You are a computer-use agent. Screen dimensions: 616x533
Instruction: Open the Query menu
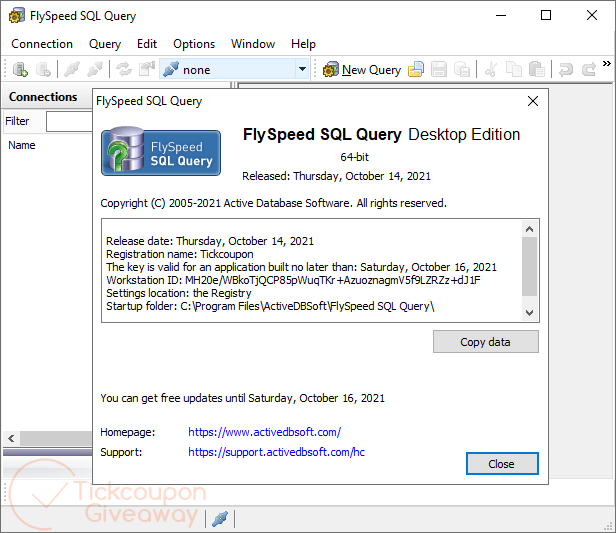(105, 44)
